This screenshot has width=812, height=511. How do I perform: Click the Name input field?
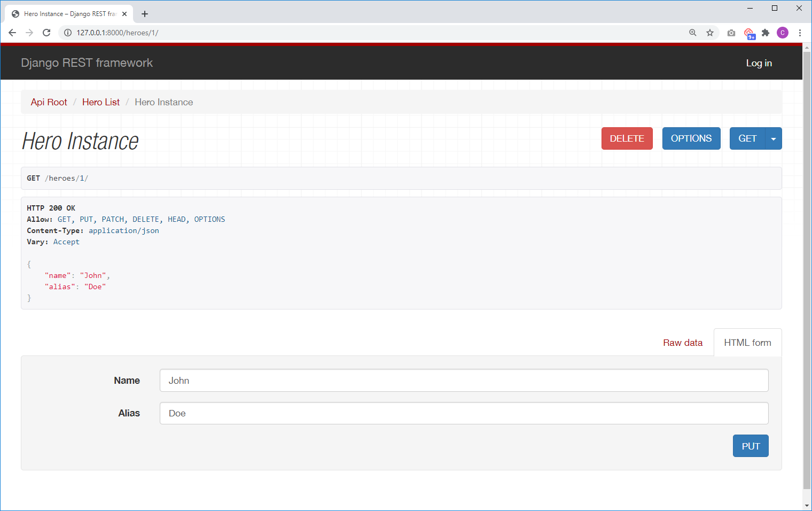click(x=464, y=381)
